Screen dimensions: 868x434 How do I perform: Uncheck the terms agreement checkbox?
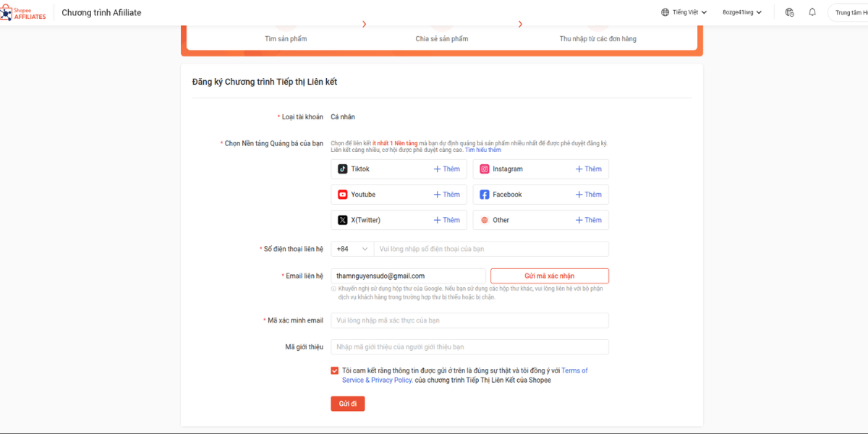334,370
